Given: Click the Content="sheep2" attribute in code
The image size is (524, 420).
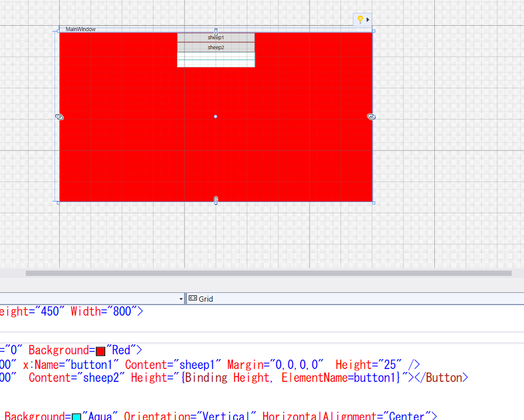Looking at the screenshot, I should point(77,378).
